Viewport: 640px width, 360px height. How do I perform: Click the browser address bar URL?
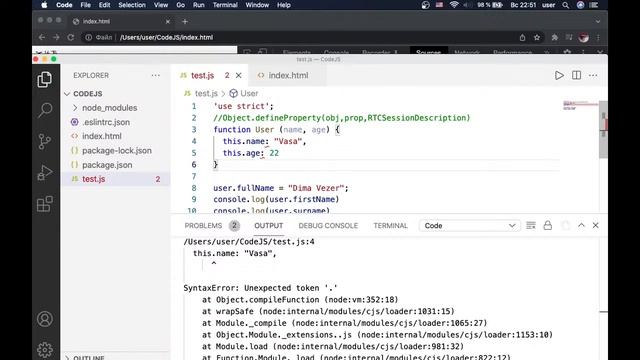point(167,37)
